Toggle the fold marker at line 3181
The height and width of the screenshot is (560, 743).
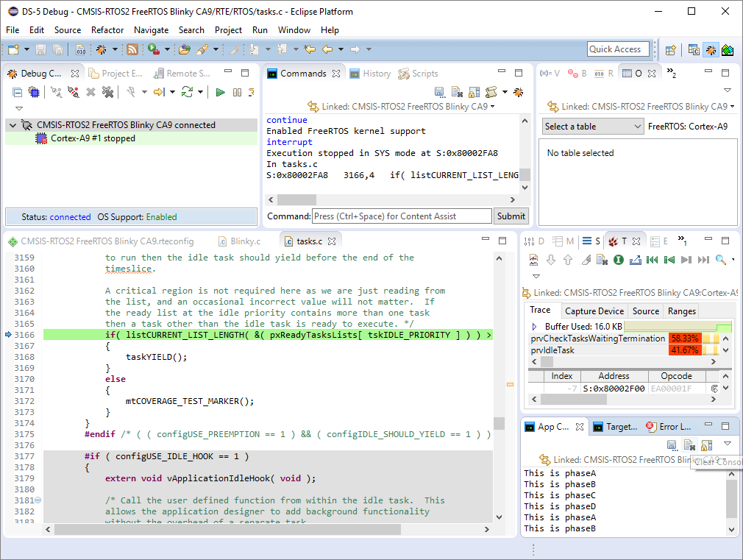[x=38, y=500]
